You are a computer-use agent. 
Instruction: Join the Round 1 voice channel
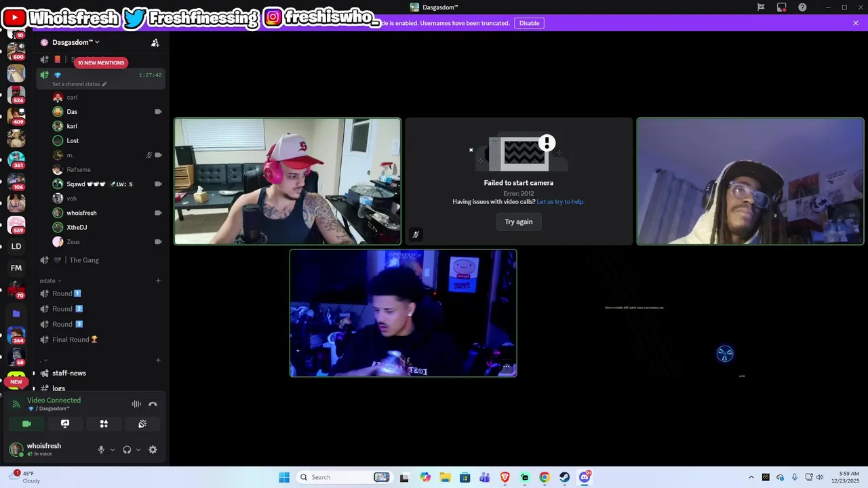(100, 293)
